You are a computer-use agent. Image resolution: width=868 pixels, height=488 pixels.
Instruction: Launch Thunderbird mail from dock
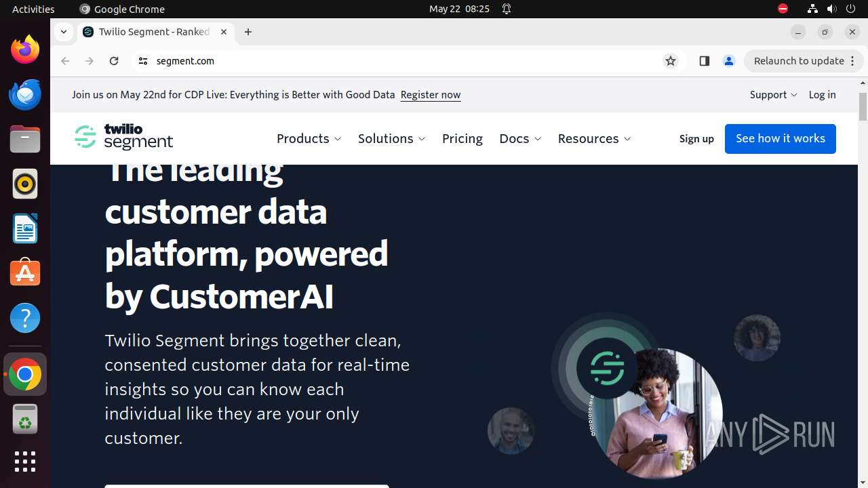pyautogui.click(x=25, y=94)
